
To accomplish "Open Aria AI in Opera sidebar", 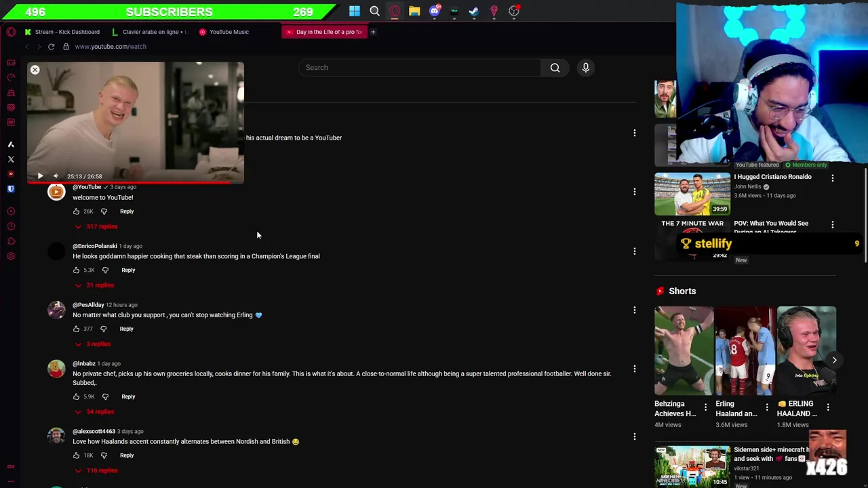I will coord(11,144).
